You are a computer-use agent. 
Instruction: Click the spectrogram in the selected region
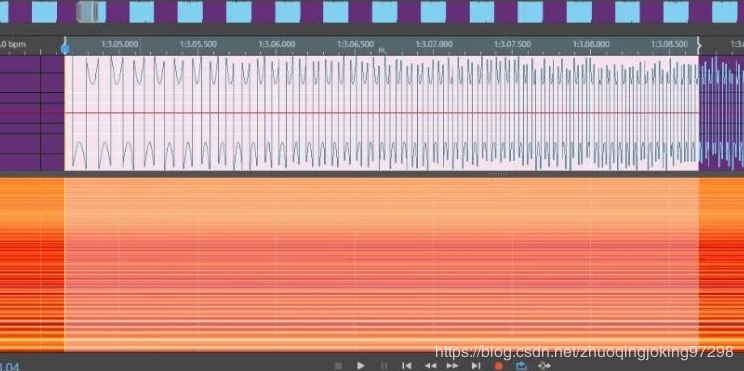tap(381, 265)
